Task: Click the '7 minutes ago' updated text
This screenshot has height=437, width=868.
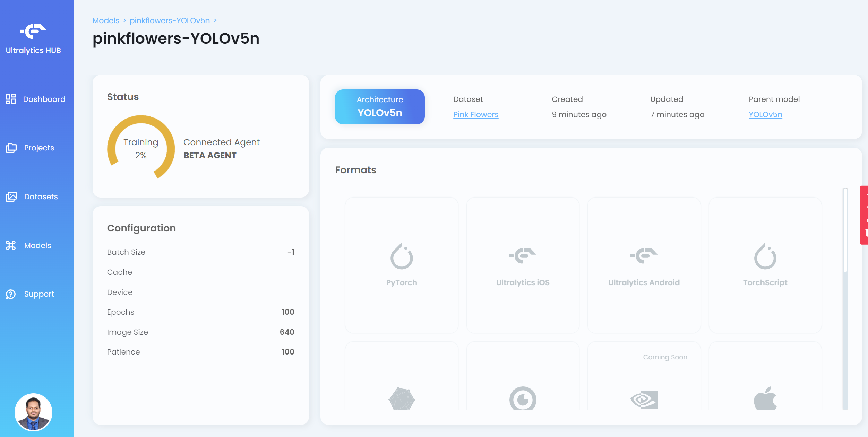Action: (677, 114)
